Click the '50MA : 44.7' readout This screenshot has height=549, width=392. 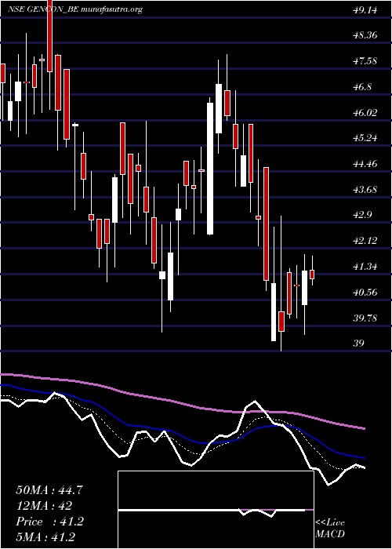49,490
